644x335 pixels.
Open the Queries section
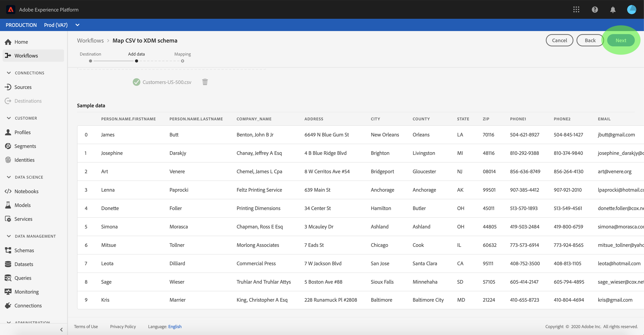23,278
